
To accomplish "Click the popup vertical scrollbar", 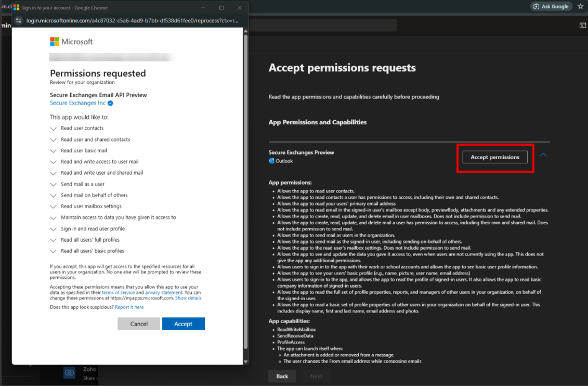I will [245, 191].
